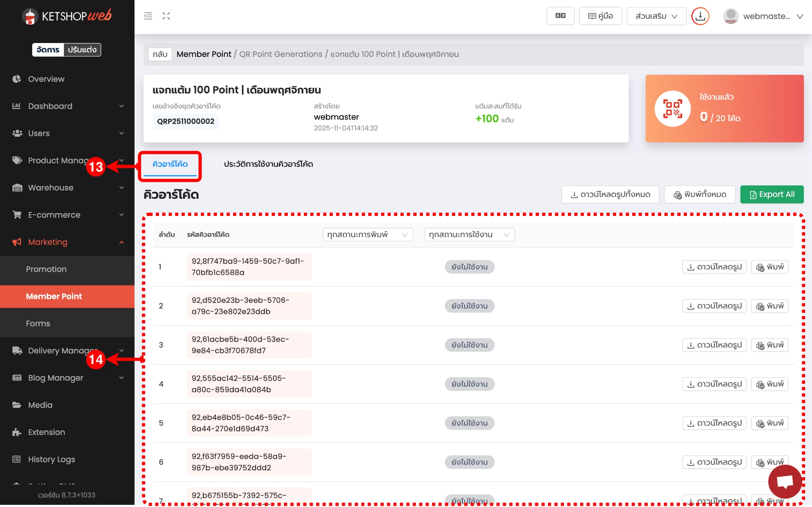
Task: Switch to จัดการ mode toggle
Action: pyautogui.click(x=48, y=50)
